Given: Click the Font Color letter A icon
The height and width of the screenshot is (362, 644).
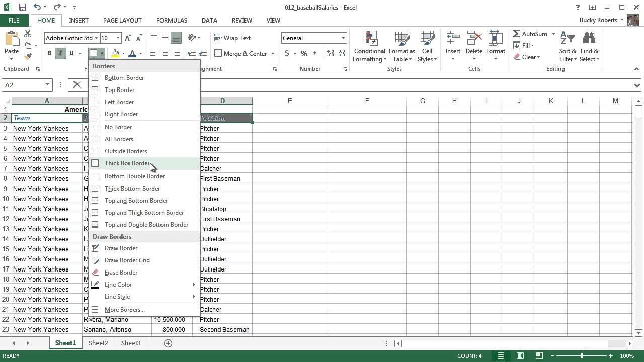Looking at the screenshot, I should 132,53.
